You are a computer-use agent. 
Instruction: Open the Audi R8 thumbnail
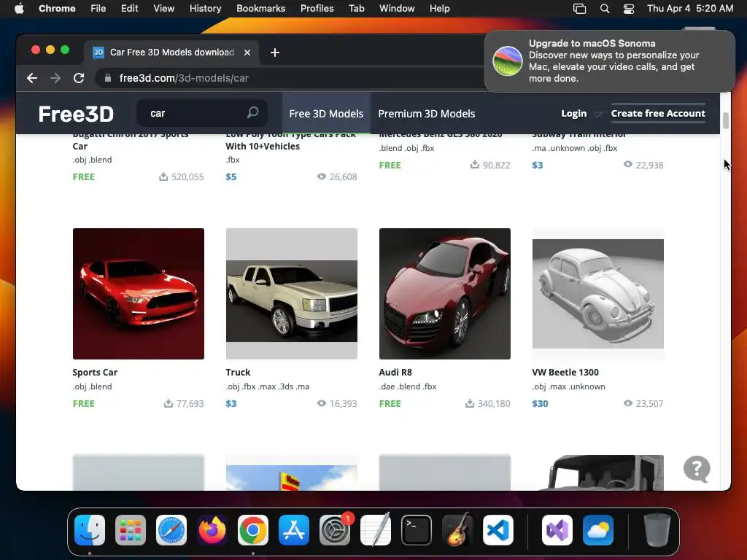pyautogui.click(x=444, y=294)
